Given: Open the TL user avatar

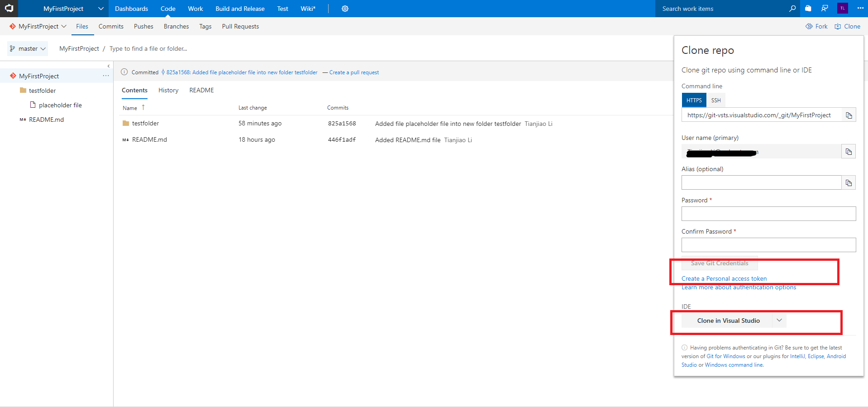Looking at the screenshot, I should (843, 8).
